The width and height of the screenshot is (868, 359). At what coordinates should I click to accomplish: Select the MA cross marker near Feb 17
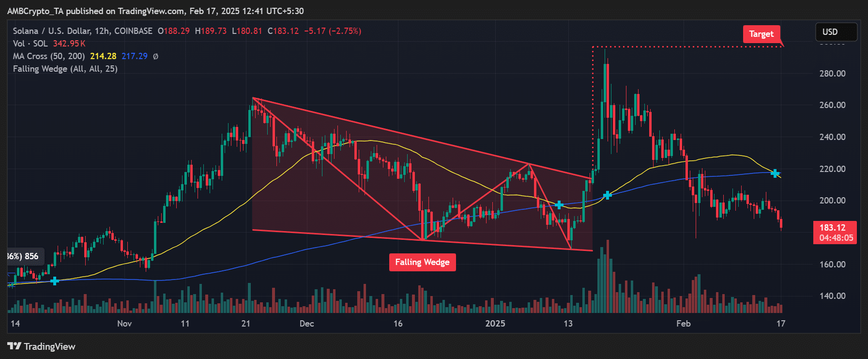tap(775, 173)
